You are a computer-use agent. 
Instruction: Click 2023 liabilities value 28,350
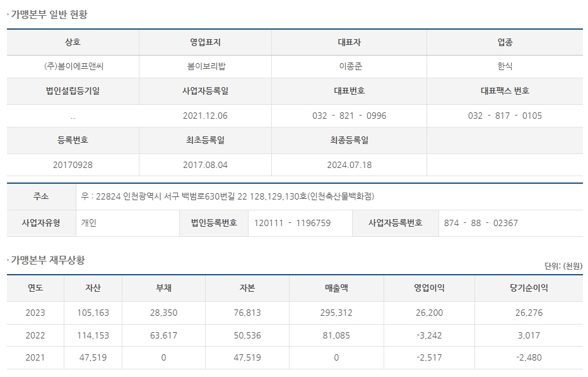[163, 313]
